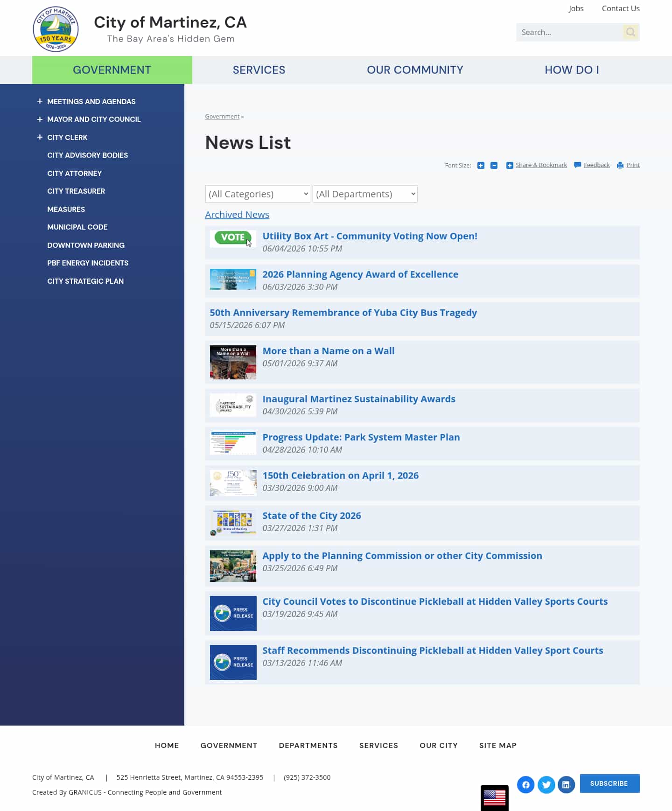Click the Jobs link in header

click(x=576, y=8)
